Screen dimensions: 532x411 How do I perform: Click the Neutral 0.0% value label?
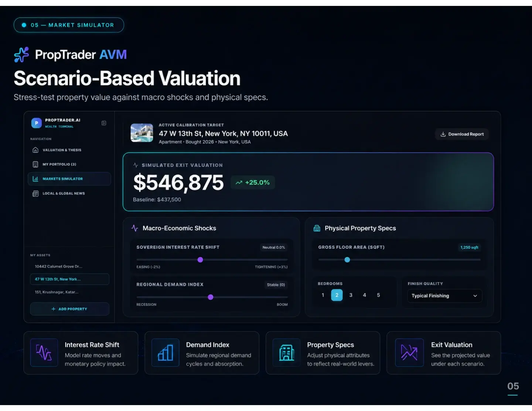coord(274,247)
